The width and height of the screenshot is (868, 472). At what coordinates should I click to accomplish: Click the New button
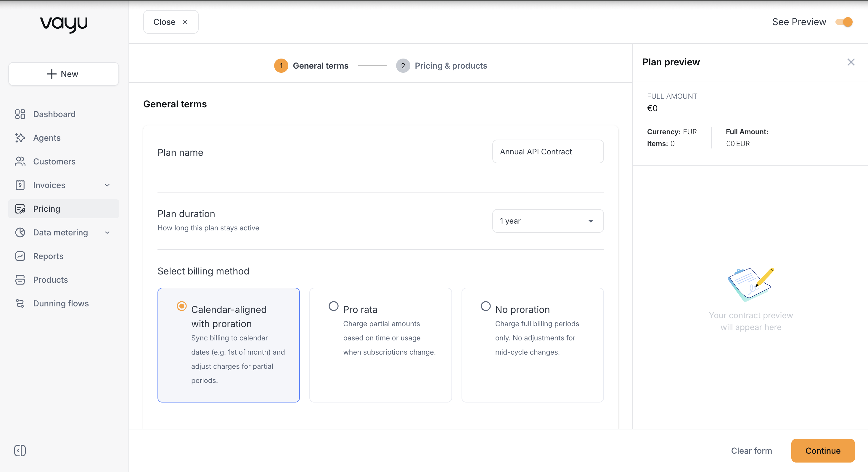[x=63, y=74]
